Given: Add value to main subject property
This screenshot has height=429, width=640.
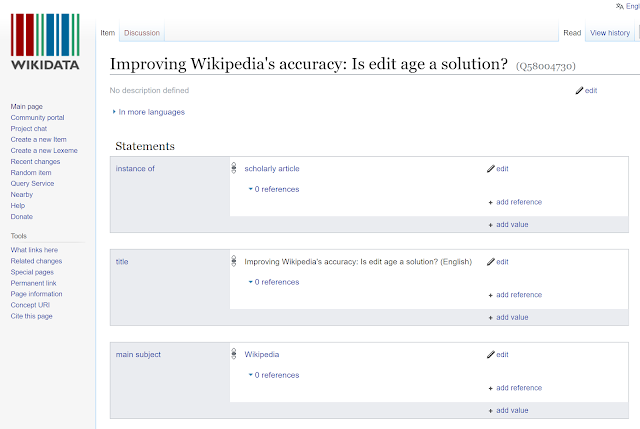Looking at the screenshot, I should [508, 410].
